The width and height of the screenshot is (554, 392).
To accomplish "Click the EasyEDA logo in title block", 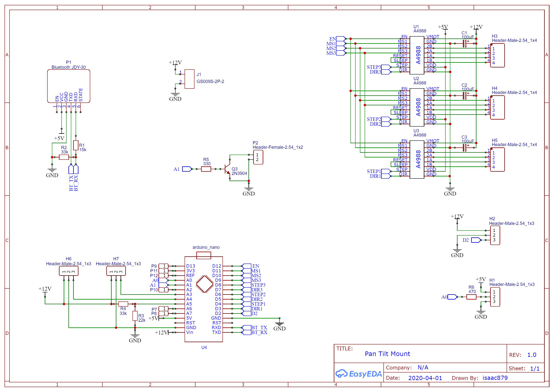I will click(x=359, y=374).
